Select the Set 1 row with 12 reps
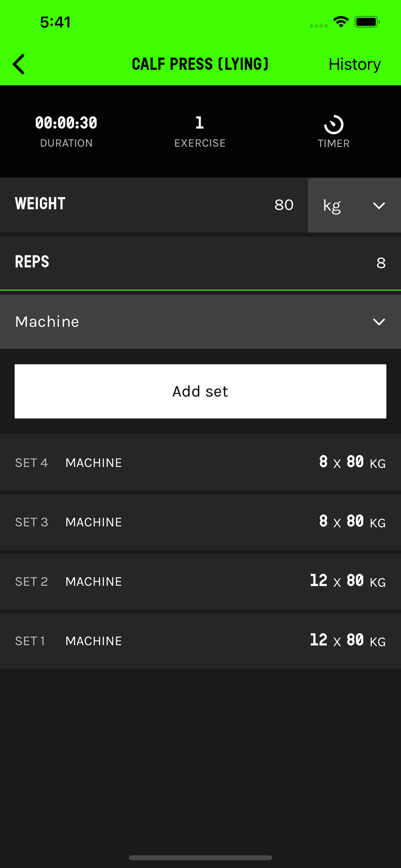The image size is (401, 868). [x=200, y=641]
